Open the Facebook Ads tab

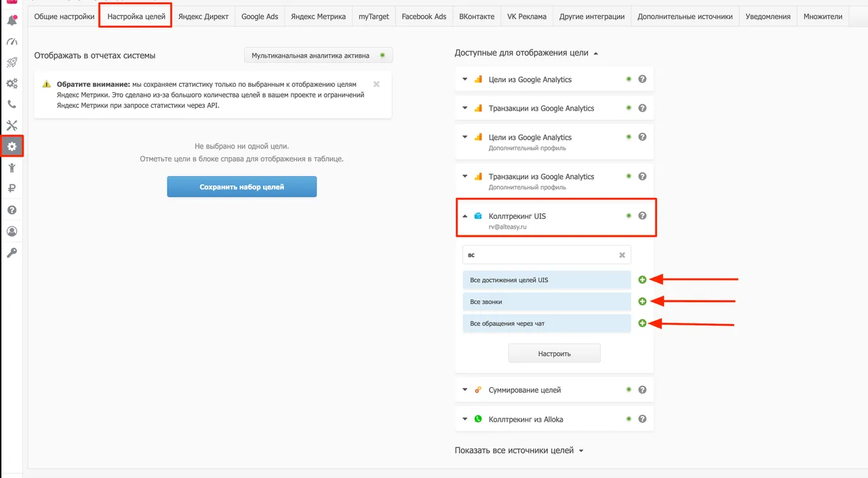(424, 16)
